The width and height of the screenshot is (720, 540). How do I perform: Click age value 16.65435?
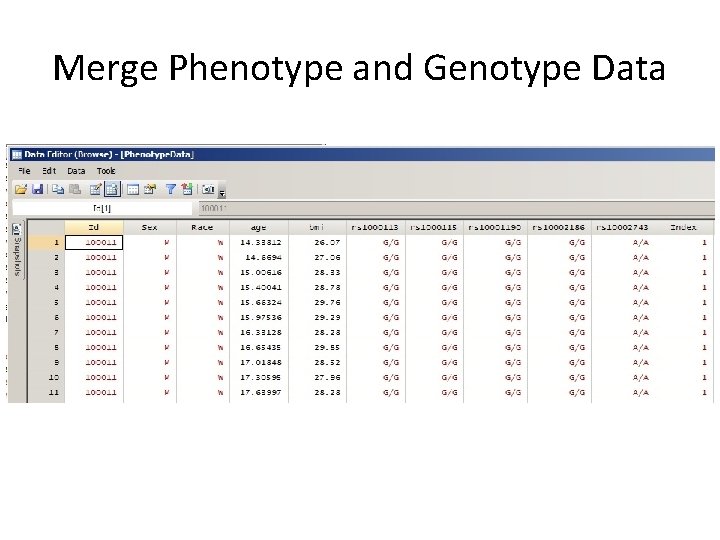(x=261, y=348)
